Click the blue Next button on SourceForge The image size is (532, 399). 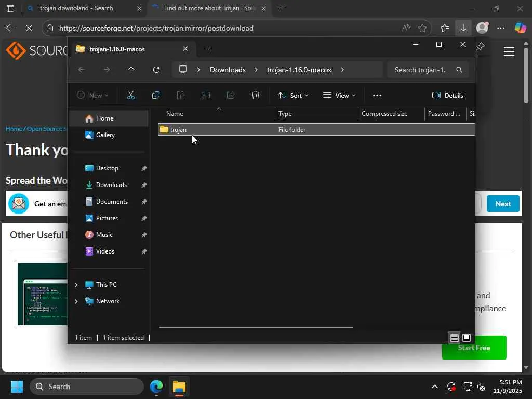click(x=503, y=204)
